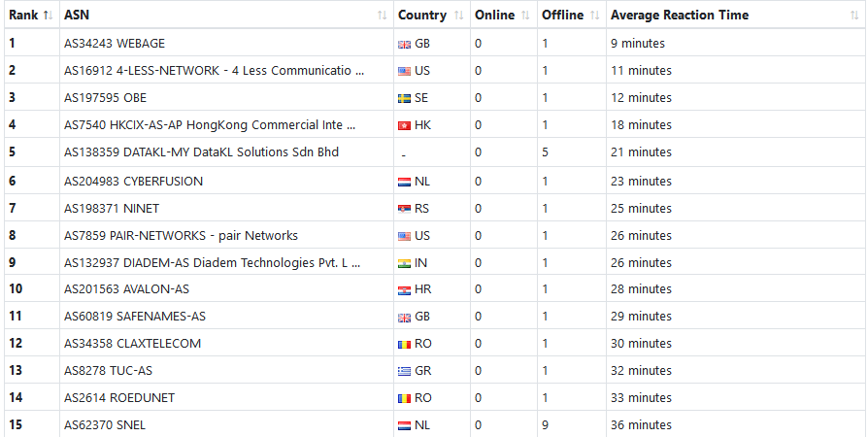The height and width of the screenshot is (437, 868).
Task: Sort by Online column arrows
Action: pos(525,16)
